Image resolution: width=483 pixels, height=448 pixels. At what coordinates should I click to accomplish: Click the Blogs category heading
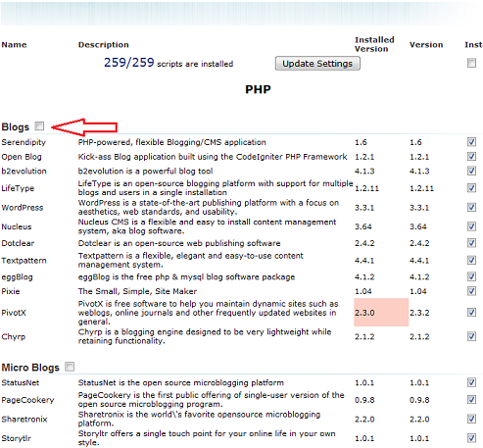coord(16,126)
